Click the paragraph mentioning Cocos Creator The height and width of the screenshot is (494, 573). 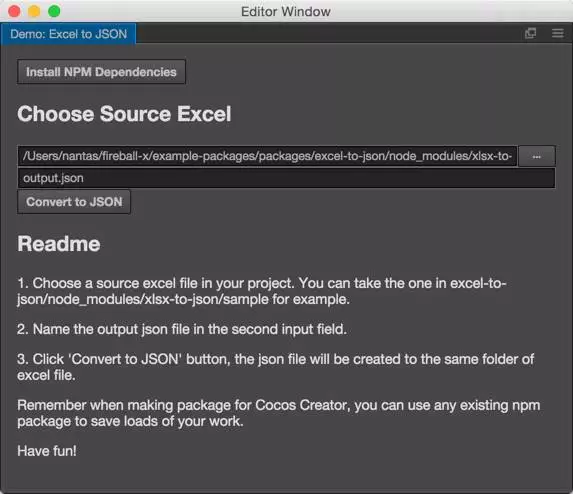click(x=278, y=413)
